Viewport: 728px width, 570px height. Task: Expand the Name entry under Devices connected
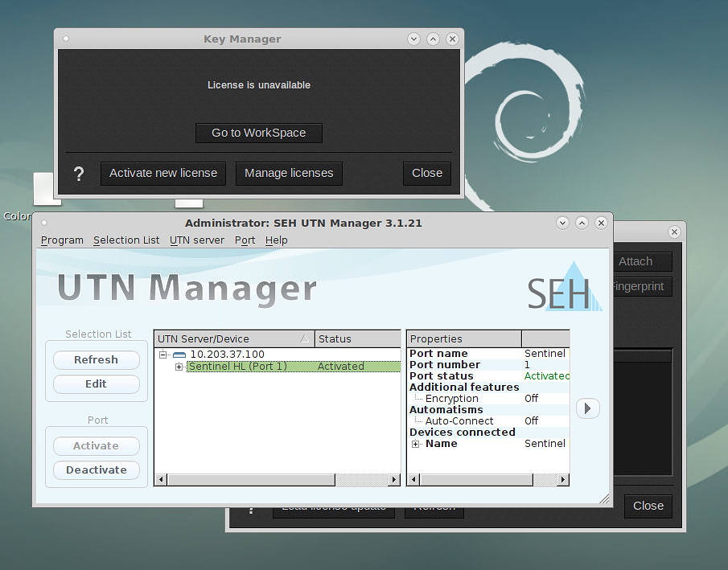(416, 444)
